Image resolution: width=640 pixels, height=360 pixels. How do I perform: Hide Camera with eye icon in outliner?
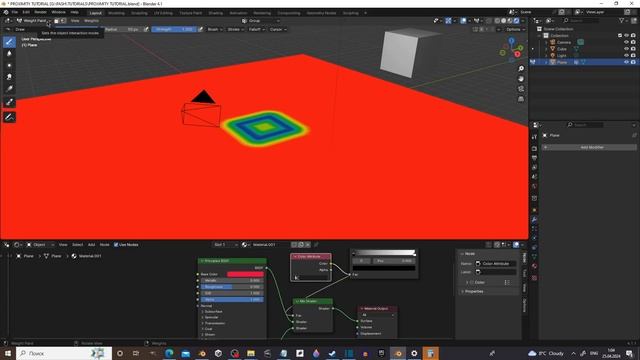coord(627,42)
